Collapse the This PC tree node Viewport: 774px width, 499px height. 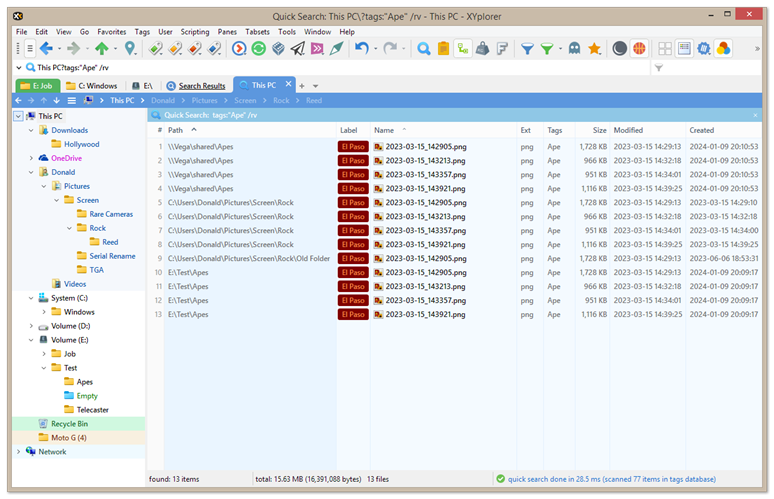coord(19,116)
